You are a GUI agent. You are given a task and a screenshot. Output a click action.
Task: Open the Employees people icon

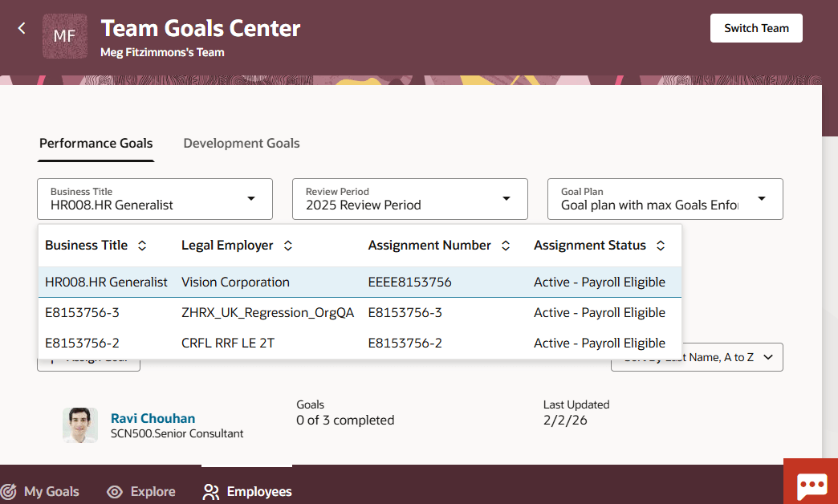pyautogui.click(x=209, y=491)
